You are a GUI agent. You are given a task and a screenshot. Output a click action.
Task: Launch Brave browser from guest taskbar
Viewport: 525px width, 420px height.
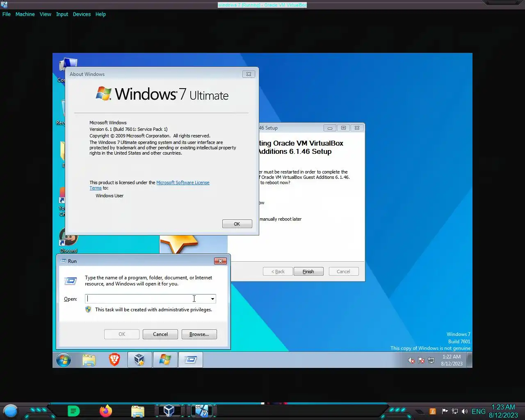[x=114, y=360]
